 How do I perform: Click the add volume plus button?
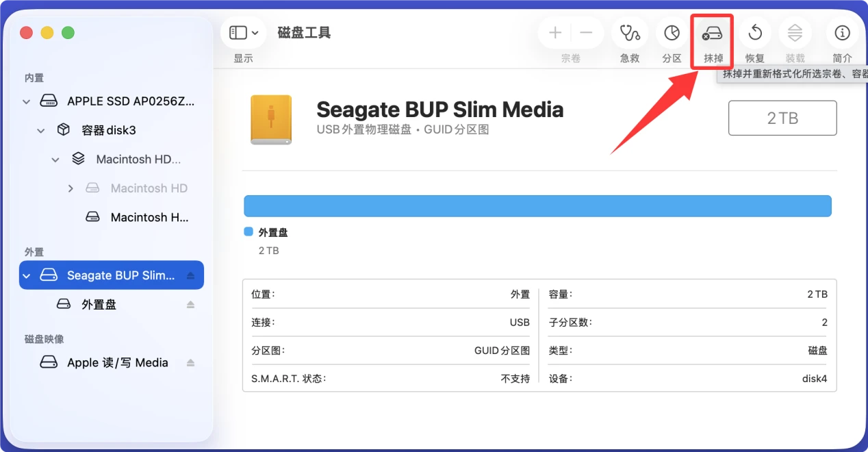click(555, 33)
